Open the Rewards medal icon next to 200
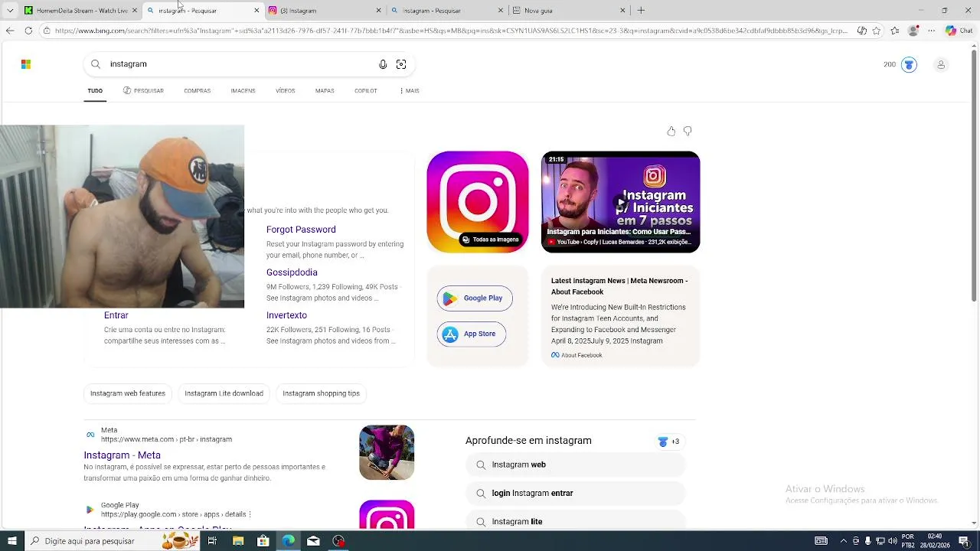The width and height of the screenshot is (980, 551). coord(909,65)
